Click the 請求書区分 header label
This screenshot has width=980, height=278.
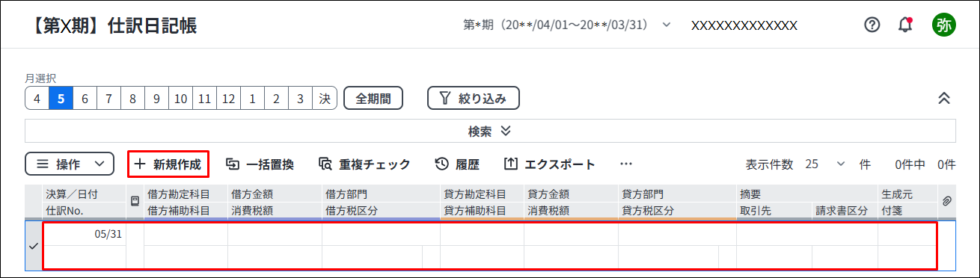click(842, 211)
